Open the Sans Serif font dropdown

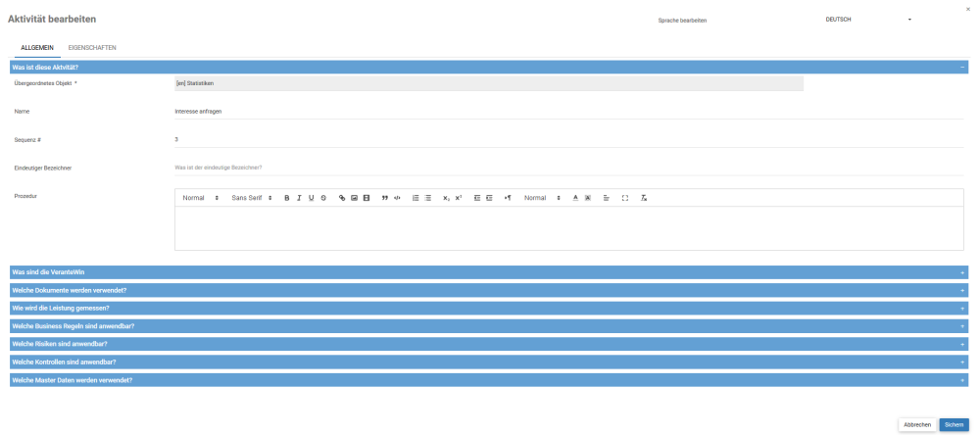tap(252, 198)
